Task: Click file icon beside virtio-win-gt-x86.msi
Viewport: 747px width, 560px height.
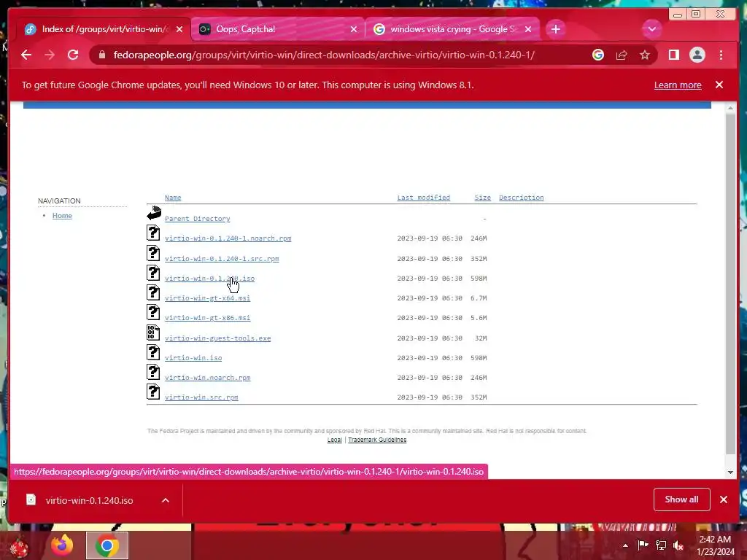Action: 153,312
